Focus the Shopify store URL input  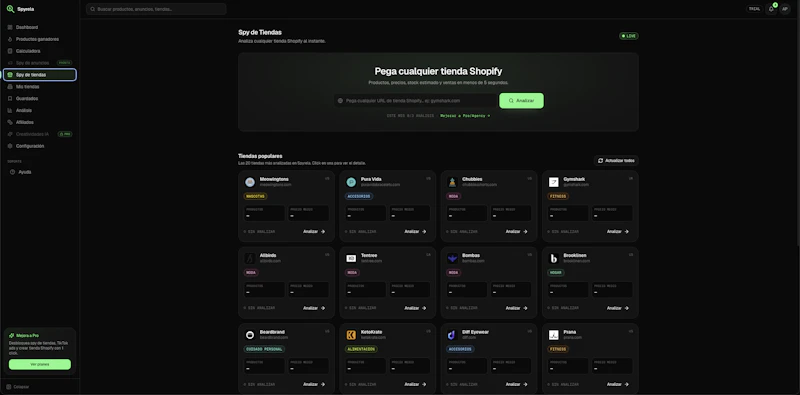click(x=415, y=101)
